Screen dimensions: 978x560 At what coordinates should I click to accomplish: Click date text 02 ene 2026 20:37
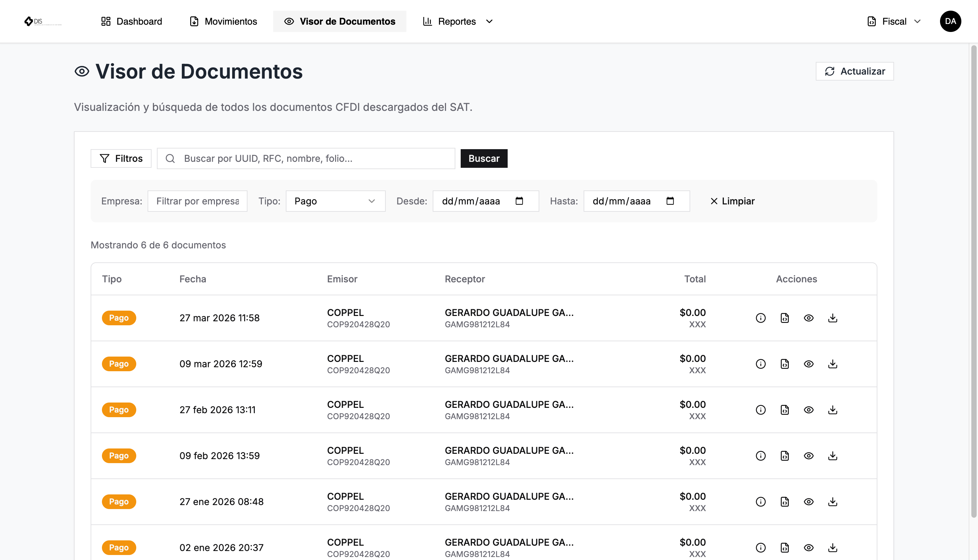222,548
